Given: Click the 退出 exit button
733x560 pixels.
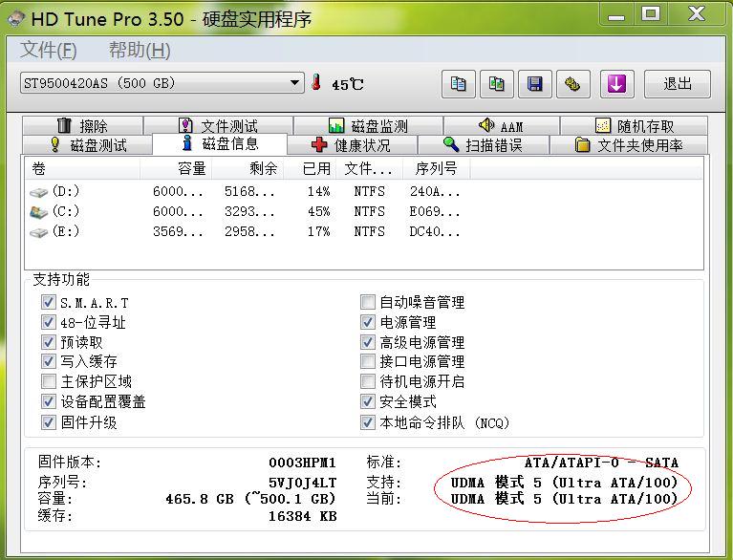Looking at the screenshot, I should coord(678,84).
